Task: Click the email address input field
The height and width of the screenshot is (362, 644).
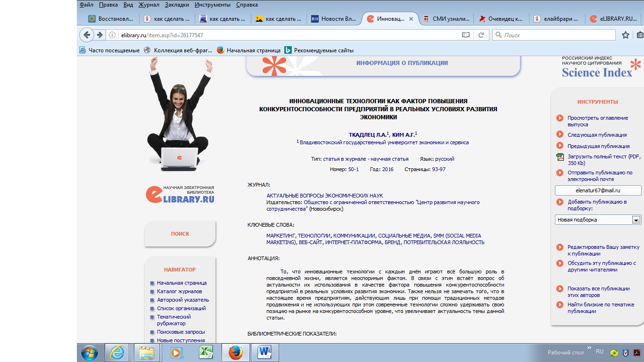Action: [598, 190]
